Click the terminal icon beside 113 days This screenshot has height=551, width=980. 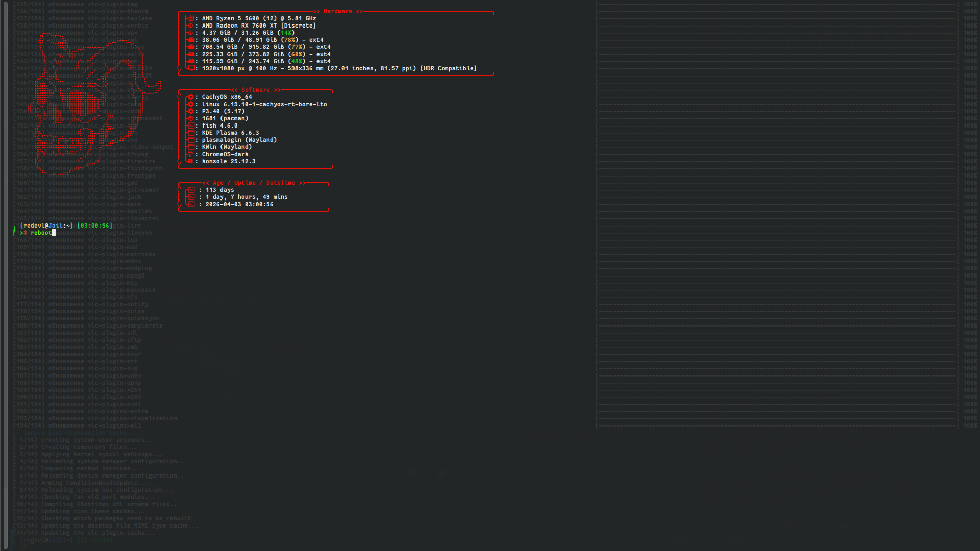click(x=191, y=190)
